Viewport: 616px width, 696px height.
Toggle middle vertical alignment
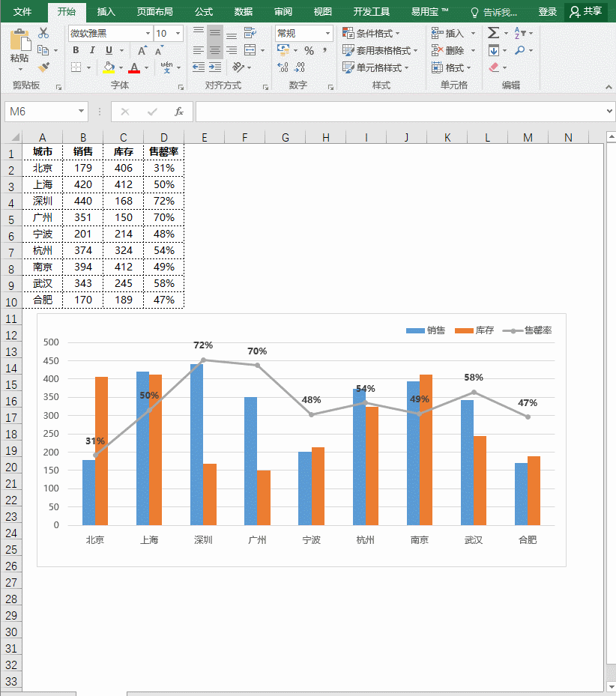215,33
